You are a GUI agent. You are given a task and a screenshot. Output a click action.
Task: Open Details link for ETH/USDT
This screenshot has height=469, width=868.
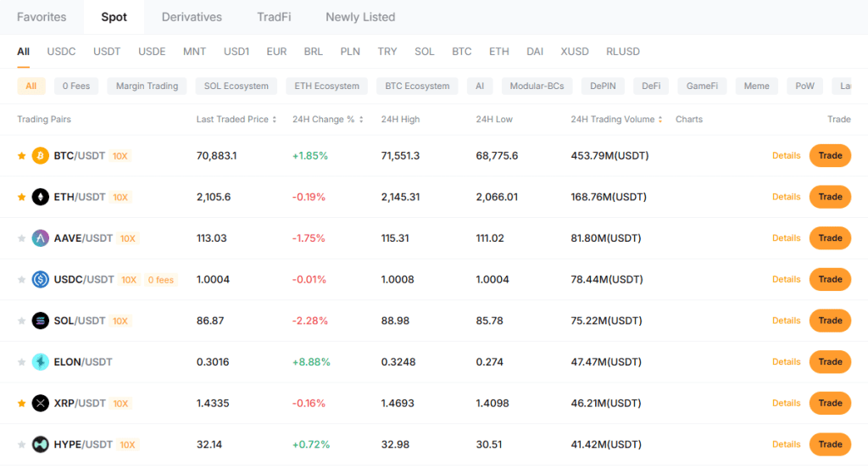(x=786, y=197)
